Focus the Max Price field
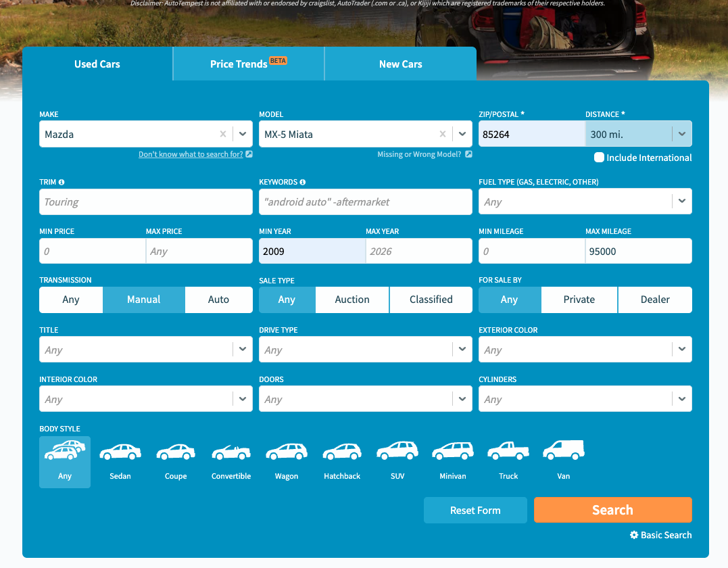Viewport: 728px width, 568px height. pyautogui.click(x=199, y=251)
